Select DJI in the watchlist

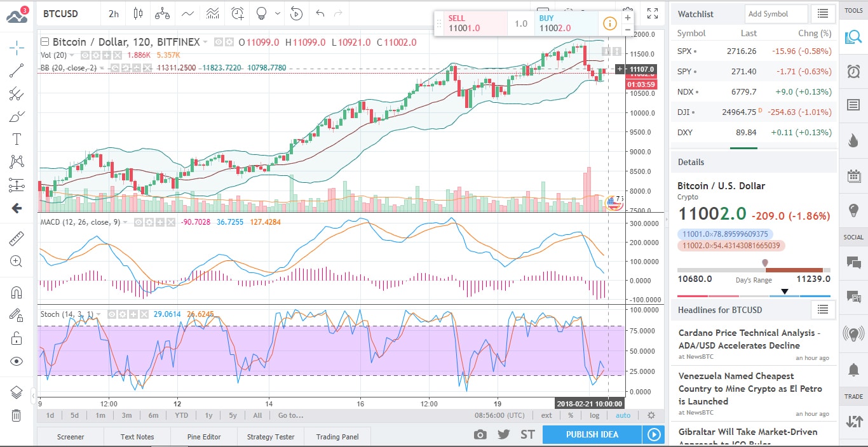point(754,112)
